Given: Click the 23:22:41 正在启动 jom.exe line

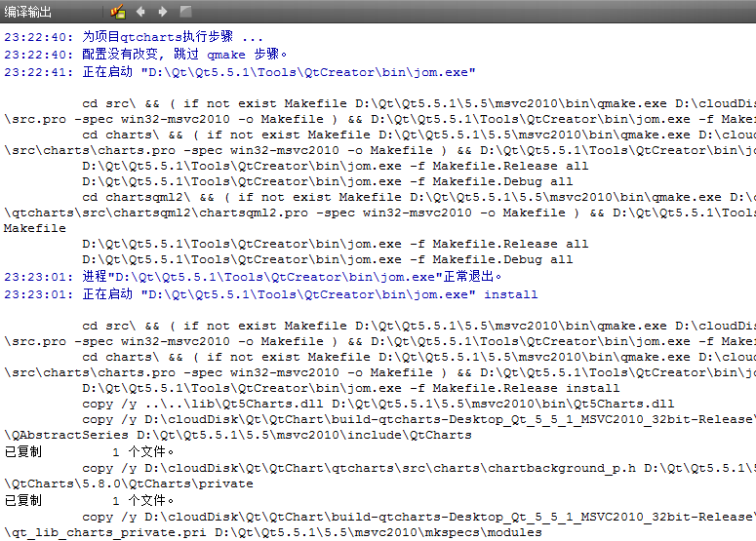Looking at the screenshot, I should pyautogui.click(x=240, y=72).
